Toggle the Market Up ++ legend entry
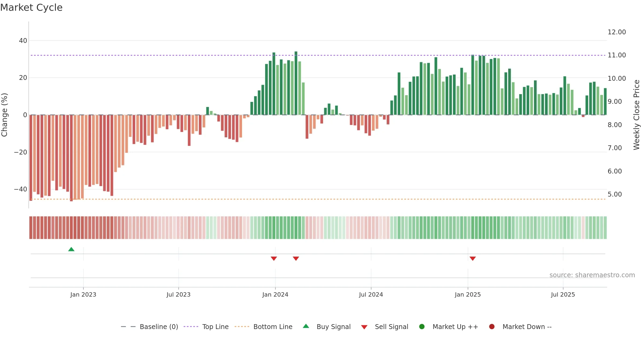This screenshot has width=644, height=362. [x=448, y=327]
